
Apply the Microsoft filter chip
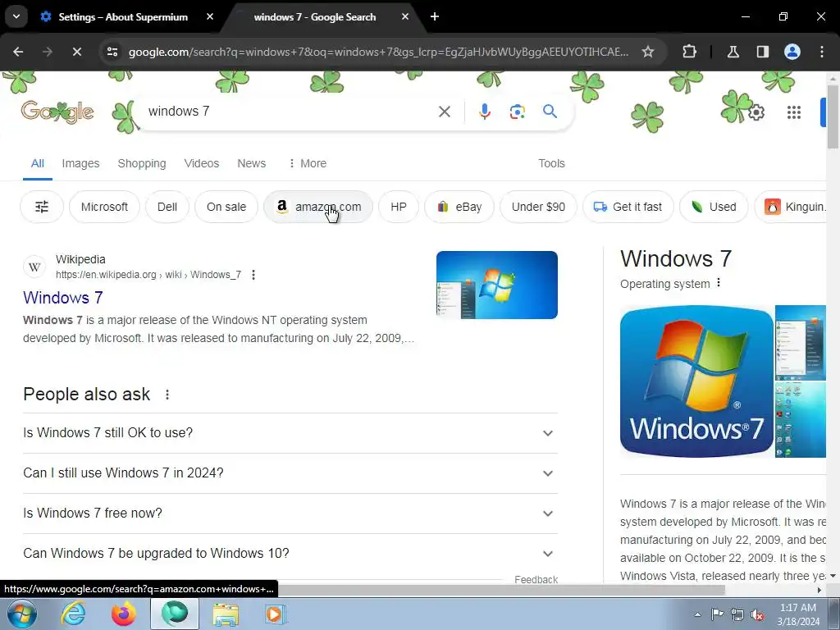point(104,207)
